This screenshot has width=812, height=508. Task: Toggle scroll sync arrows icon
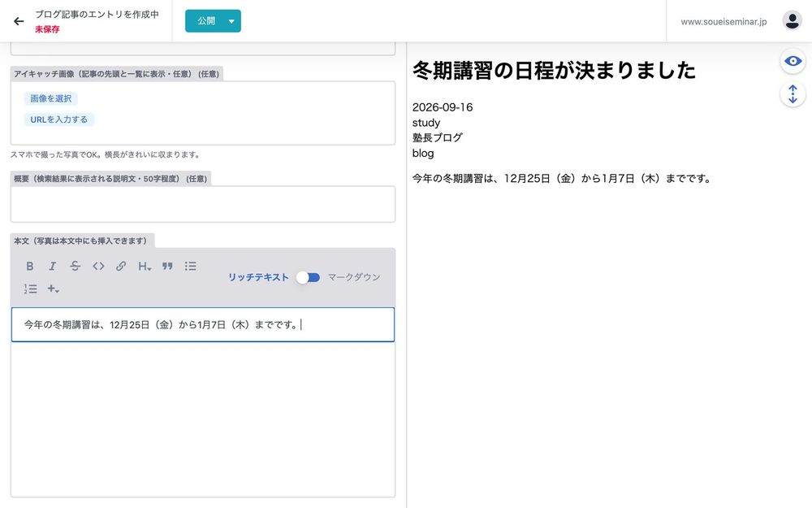[793, 94]
